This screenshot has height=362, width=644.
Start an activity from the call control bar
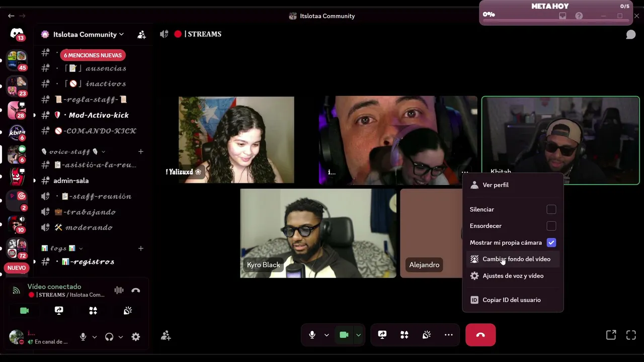[x=405, y=335]
